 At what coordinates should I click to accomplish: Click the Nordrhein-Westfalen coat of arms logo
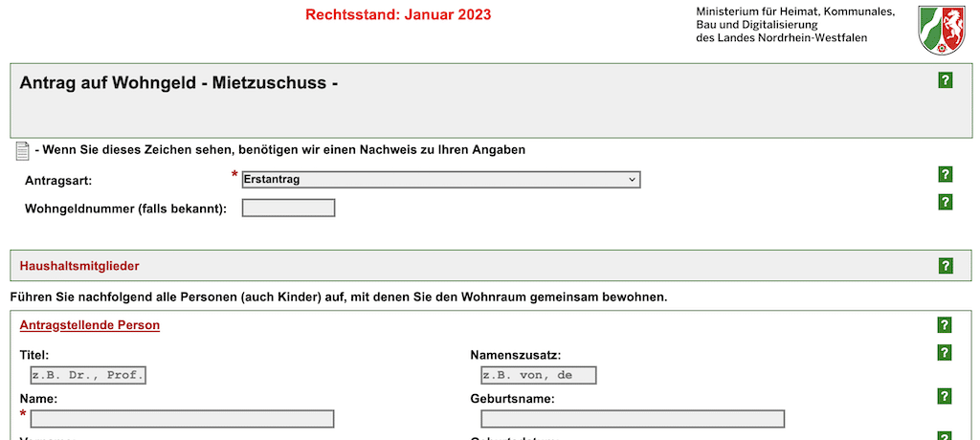(x=943, y=30)
